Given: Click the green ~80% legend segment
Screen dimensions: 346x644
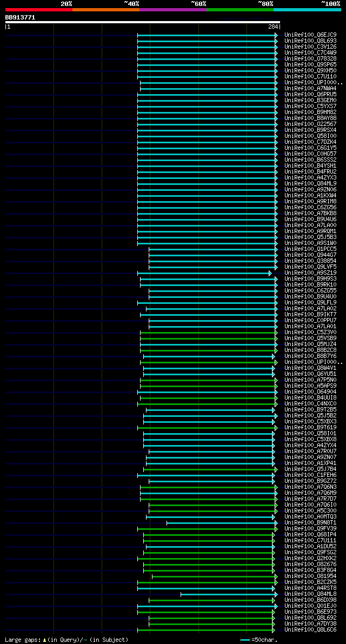Looking at the screenshot, I should point(240,9).
